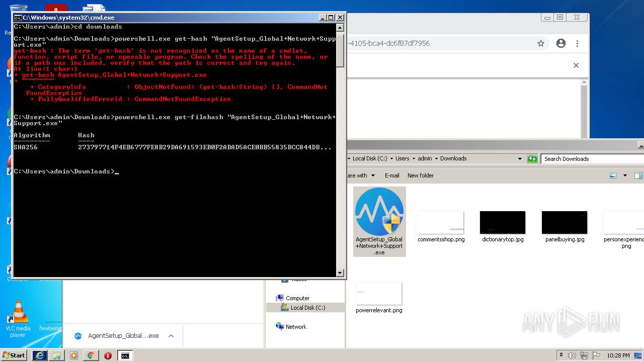Screen dimensions: 644x362
Task: Click the volume speaker tray icon
Action: pos(572,355)
